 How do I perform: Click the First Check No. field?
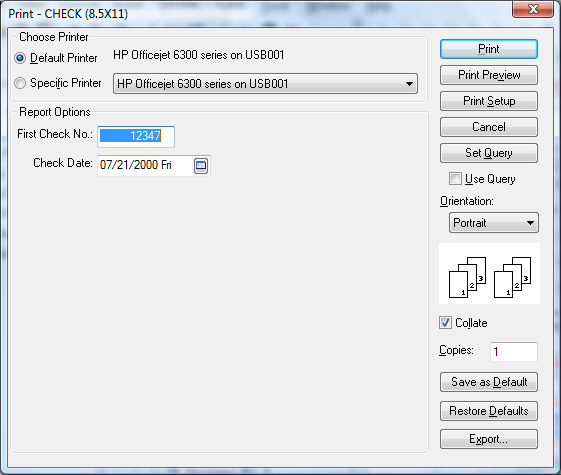point(136,136)
